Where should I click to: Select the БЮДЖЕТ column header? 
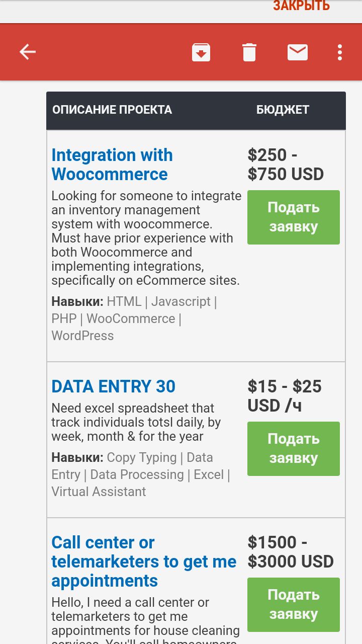[283, 110]
